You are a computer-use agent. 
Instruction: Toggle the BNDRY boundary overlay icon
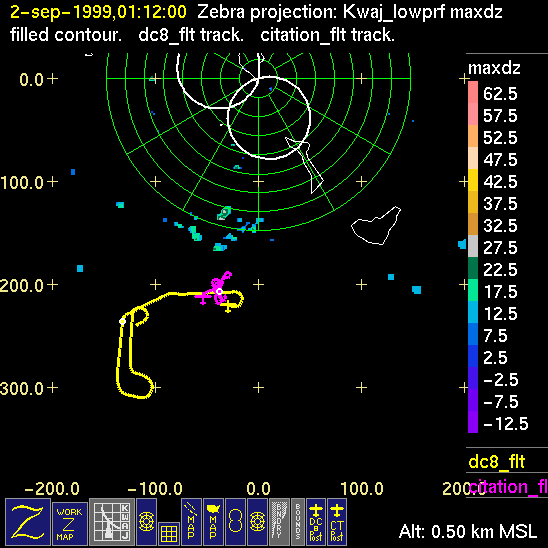pos(280,522)
